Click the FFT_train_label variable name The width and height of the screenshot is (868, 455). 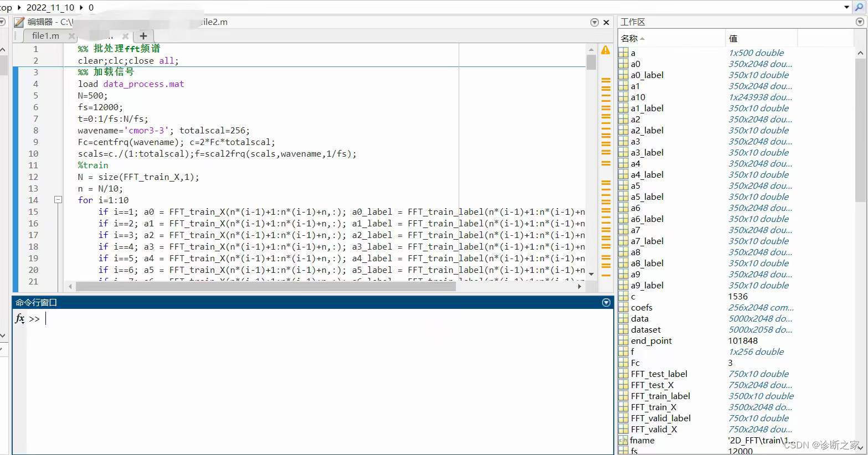pyautogui.click(x=660, y=396)
